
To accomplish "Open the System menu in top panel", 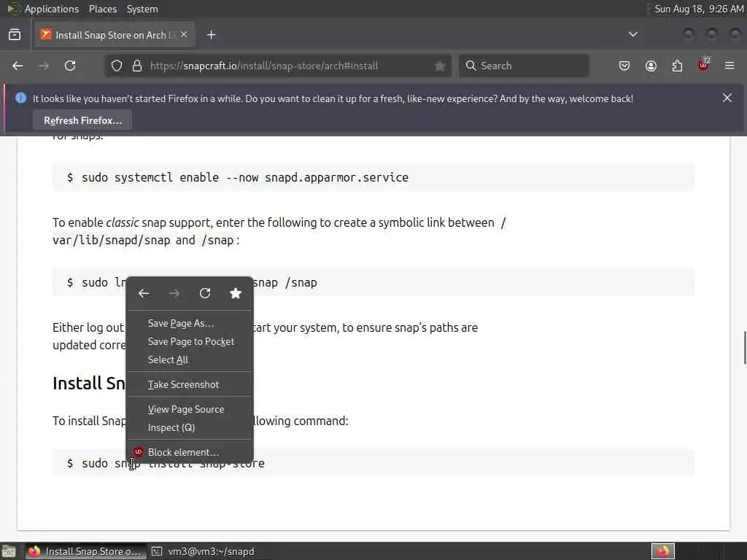I will click(142, 9).
